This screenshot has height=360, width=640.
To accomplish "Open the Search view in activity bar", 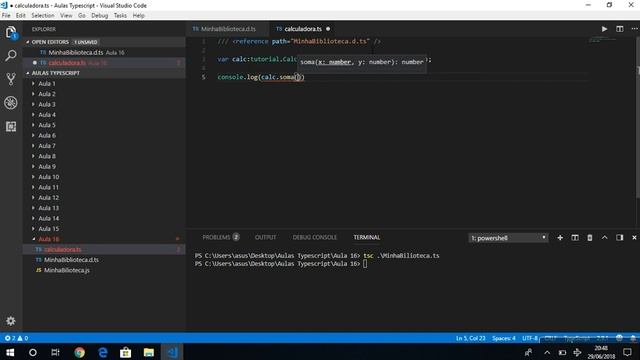I will click(11, 56).
